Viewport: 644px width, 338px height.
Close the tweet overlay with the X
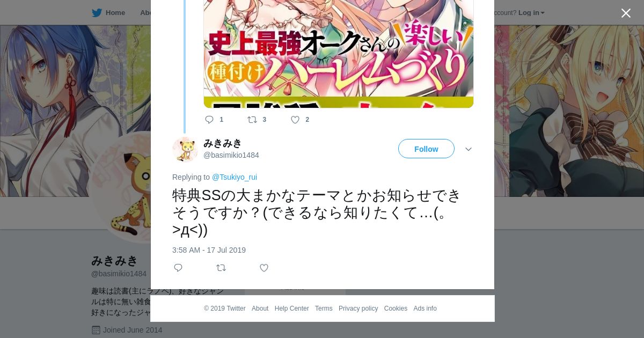[x=626, y=13]
